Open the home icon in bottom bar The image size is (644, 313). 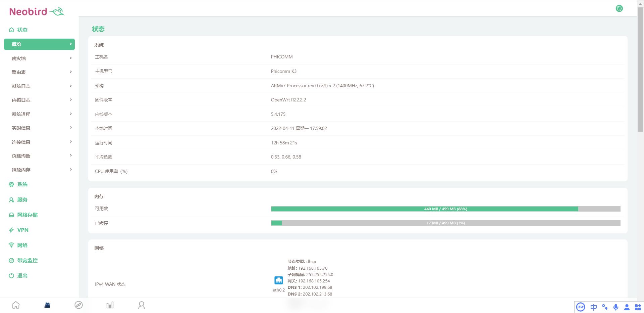pyautogui.click(x=16, y=305)
